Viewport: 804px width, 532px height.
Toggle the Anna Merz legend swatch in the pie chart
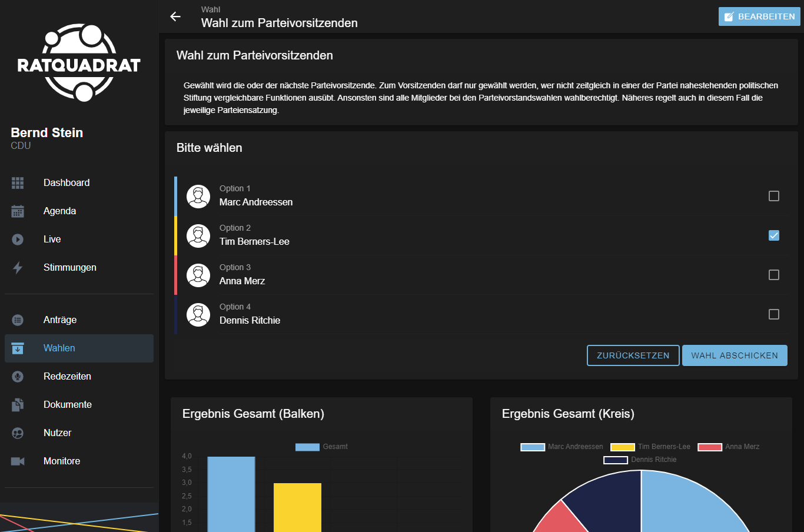pos(710,447)
